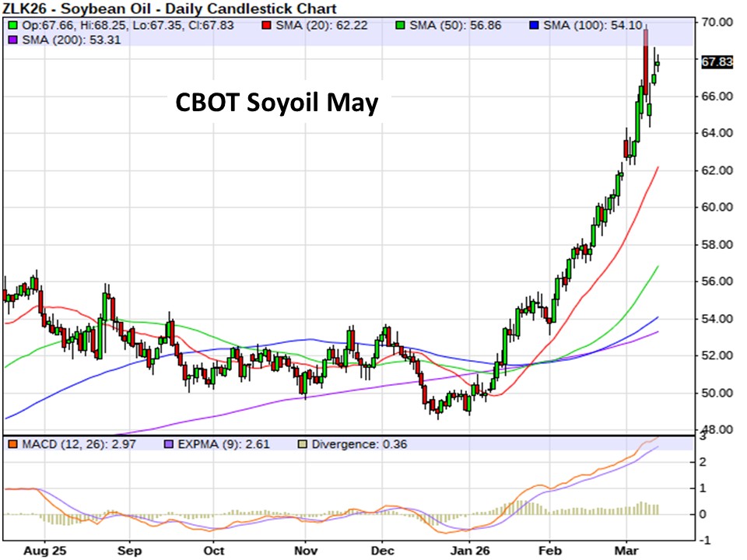Click the purple SMA (200) legend swatch
The height and width of the screenshot is (560, 747).
(x=11, y=39)
